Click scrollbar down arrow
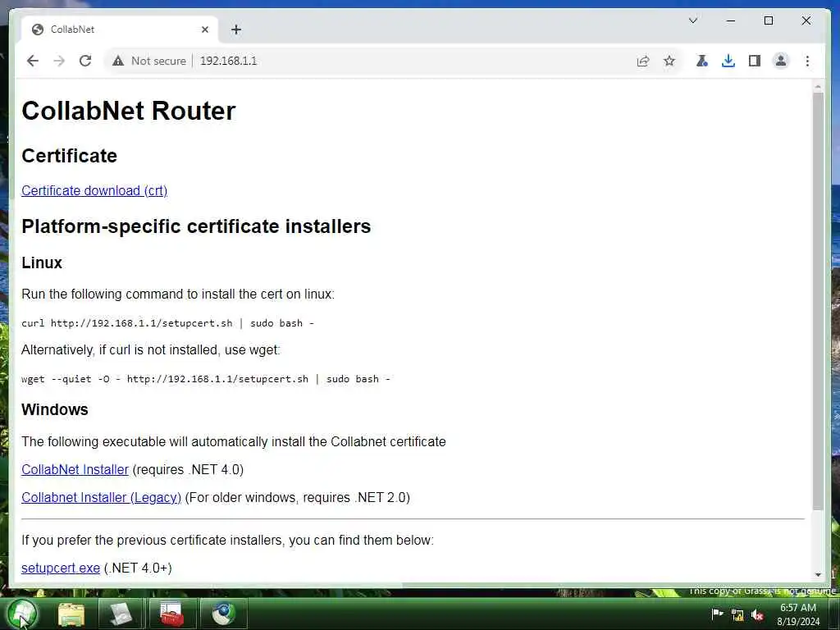This screenshot has height=630, width=840. [x=818, y=574]
